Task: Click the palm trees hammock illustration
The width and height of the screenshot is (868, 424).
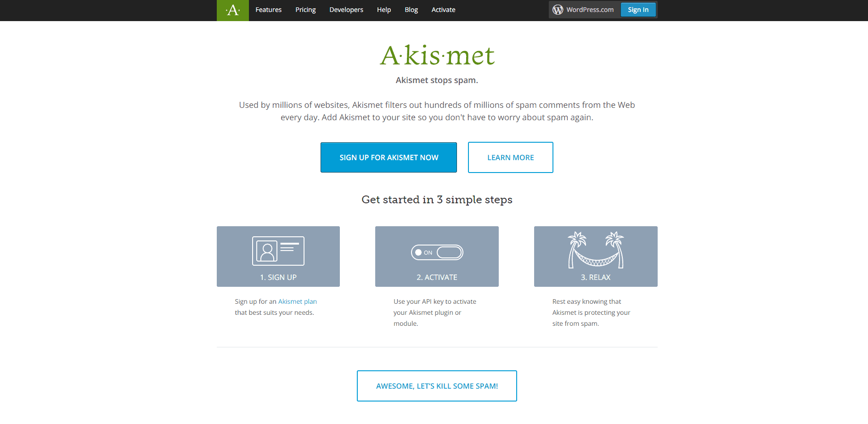Action: tap(596, 250)
